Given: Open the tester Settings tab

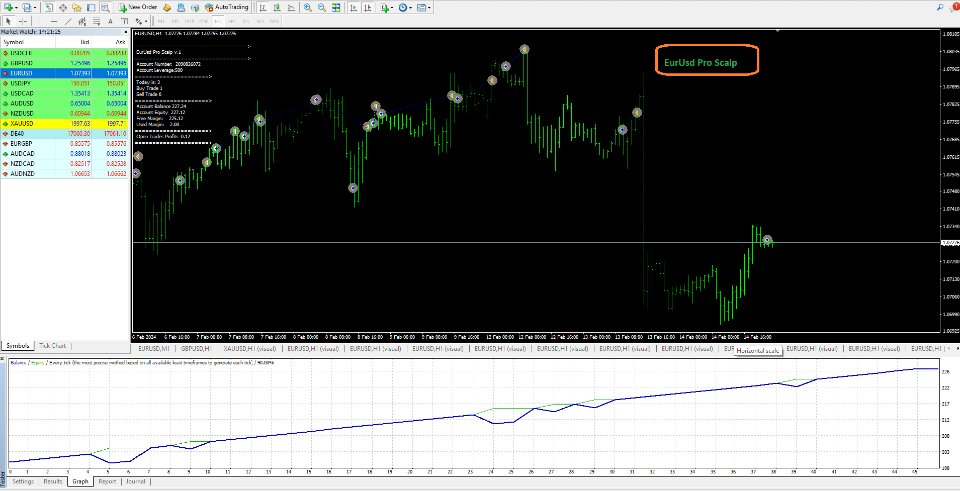Looking at the screenshot, I should (x=23, y=482).
